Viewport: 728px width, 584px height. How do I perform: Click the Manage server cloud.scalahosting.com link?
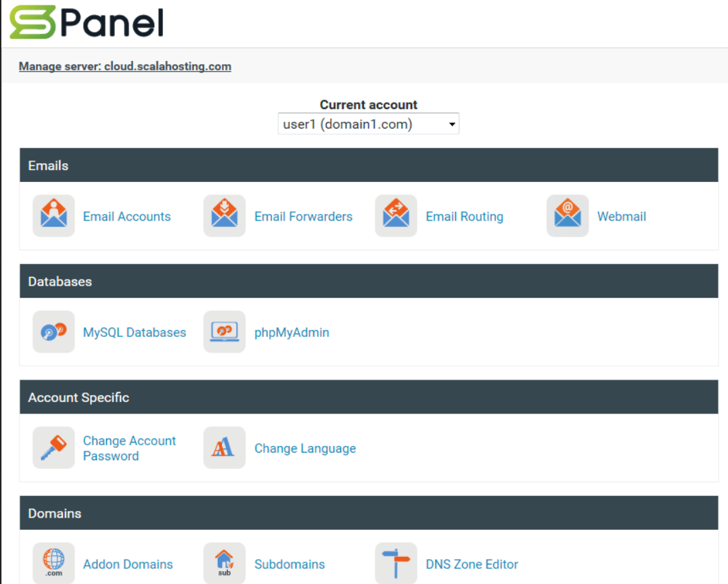tap(125, 66)
